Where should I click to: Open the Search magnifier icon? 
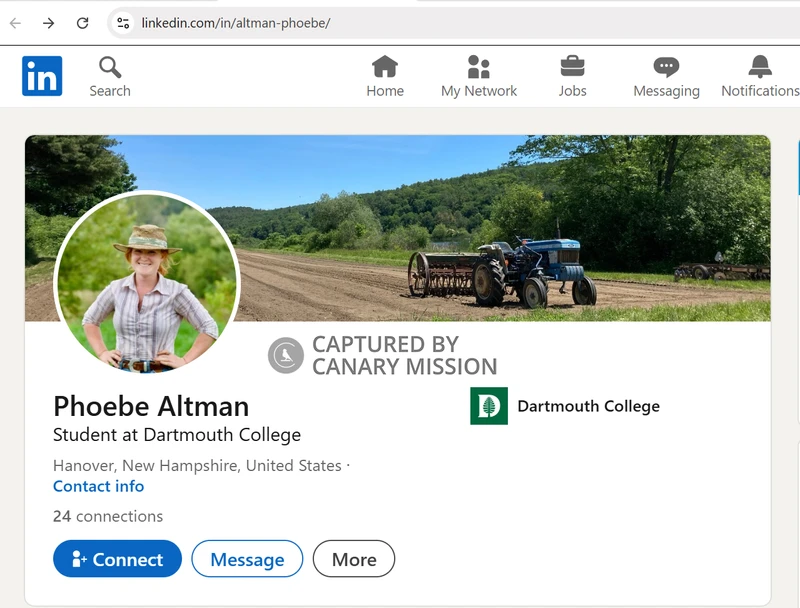(x=110, y=68)
